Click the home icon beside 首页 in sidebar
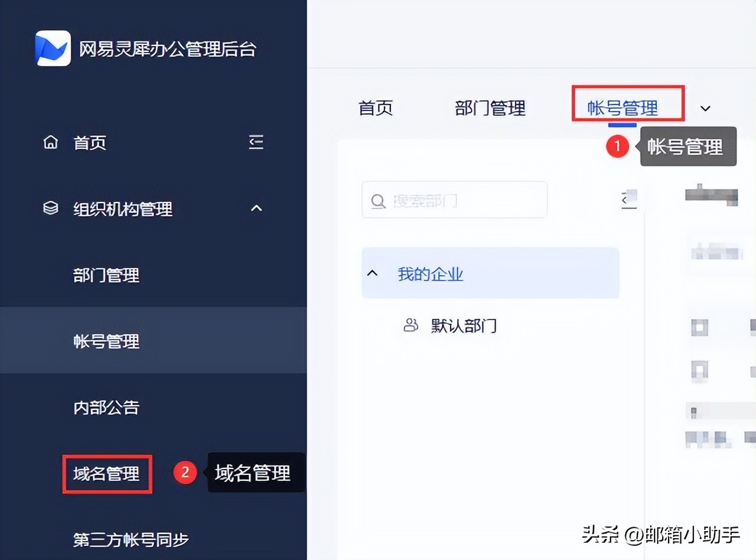This screenshot has width=756, height=560. [x=51, y=142]
